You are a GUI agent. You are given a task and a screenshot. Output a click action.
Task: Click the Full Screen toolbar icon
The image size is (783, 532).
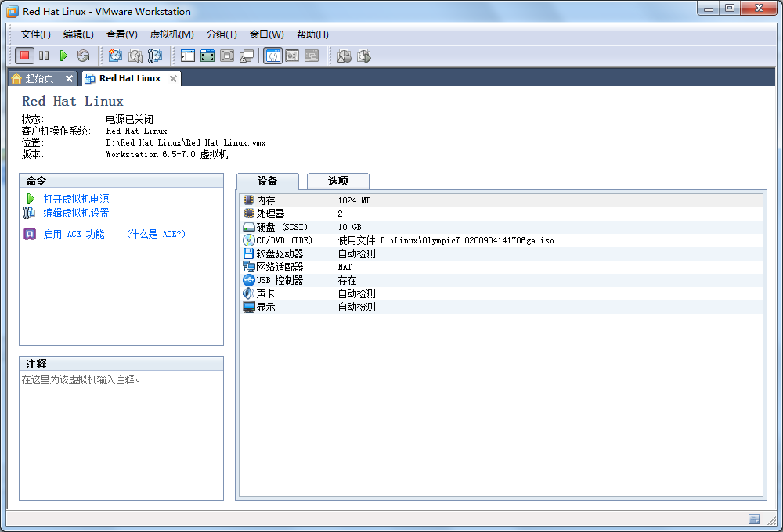(207, 56)
